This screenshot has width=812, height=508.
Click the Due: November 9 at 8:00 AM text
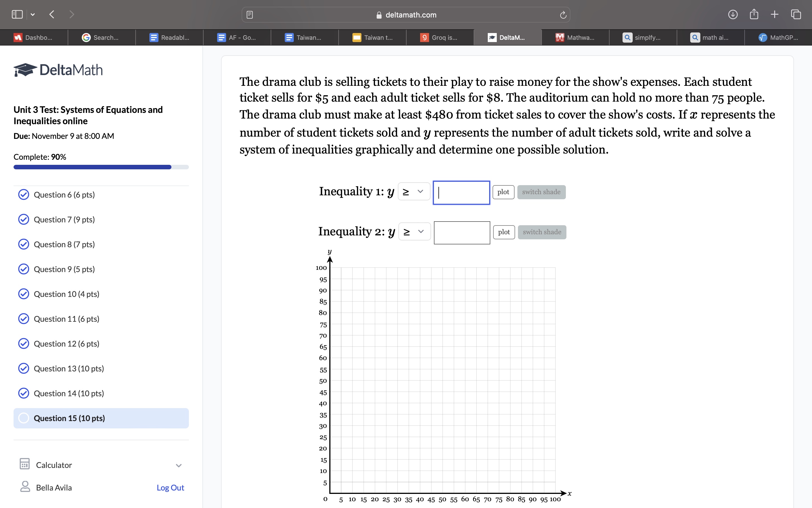pyautogui.click(x=64, y=136)
